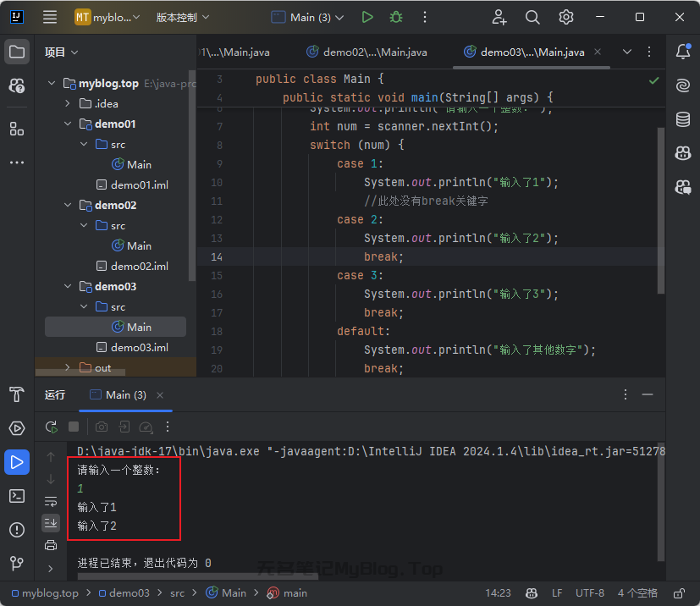Switch to demo02 Main.java tab
The width and height of the screenshot is (700, 606).
pos(367,52)
